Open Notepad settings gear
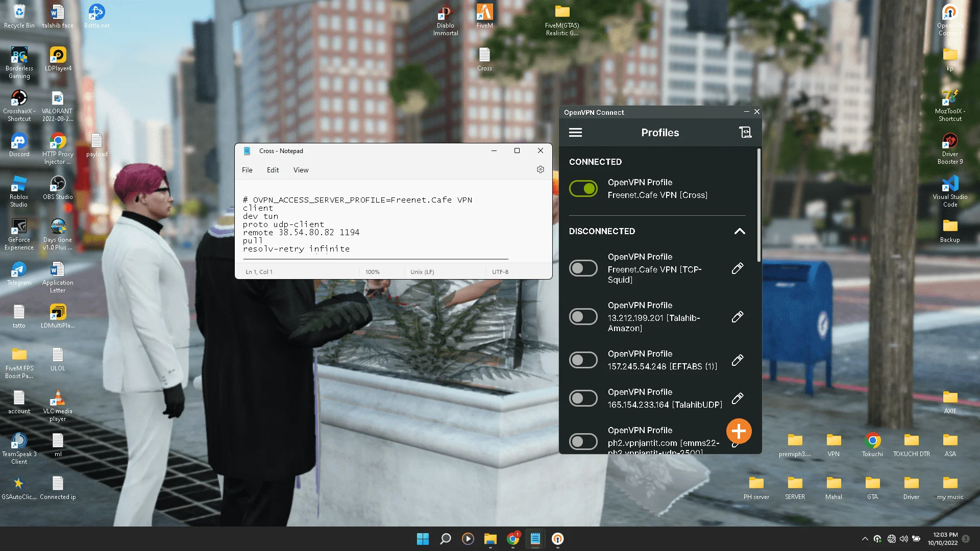The image size is (980, 551). tap(541, 170)
